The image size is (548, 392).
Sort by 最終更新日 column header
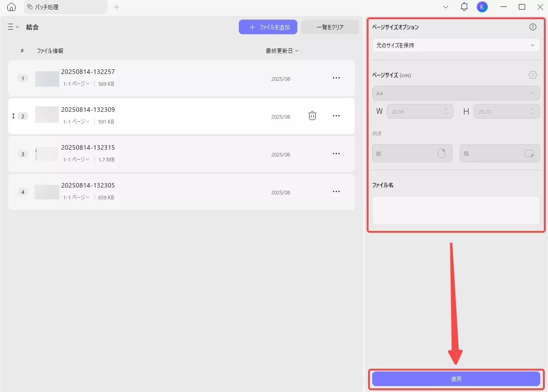(x=282, y=51)
